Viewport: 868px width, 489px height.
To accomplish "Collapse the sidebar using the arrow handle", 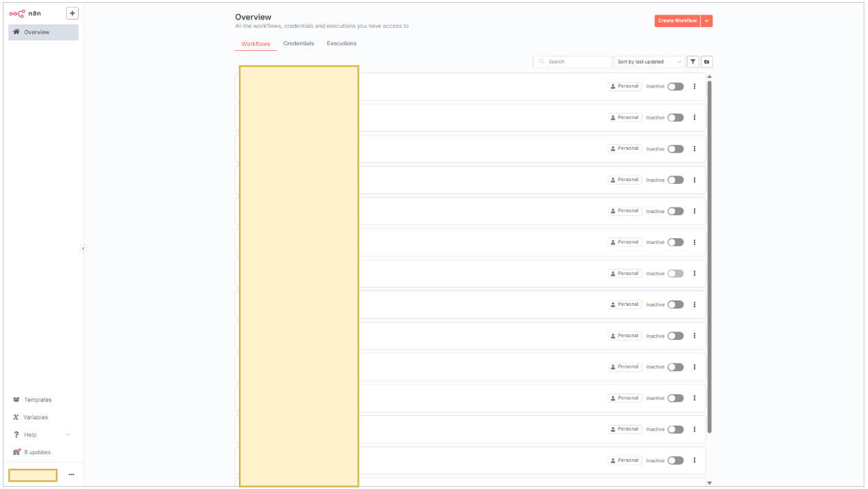I will (84, 249).
